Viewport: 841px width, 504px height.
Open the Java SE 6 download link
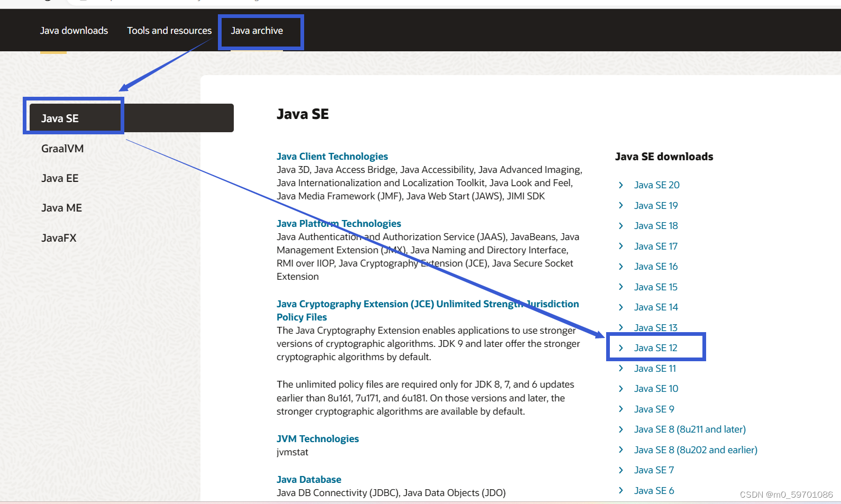coord(654,491)
